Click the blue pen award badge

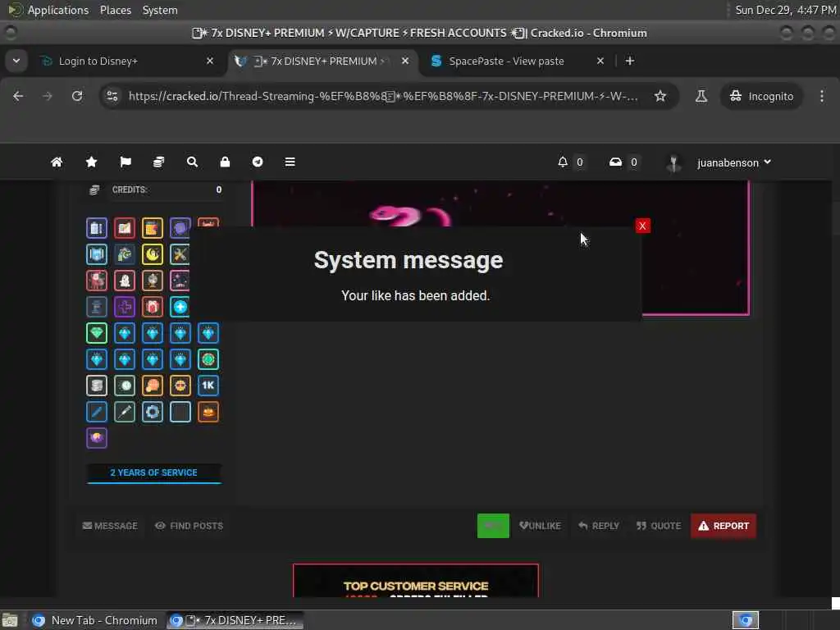coord(97,412)
